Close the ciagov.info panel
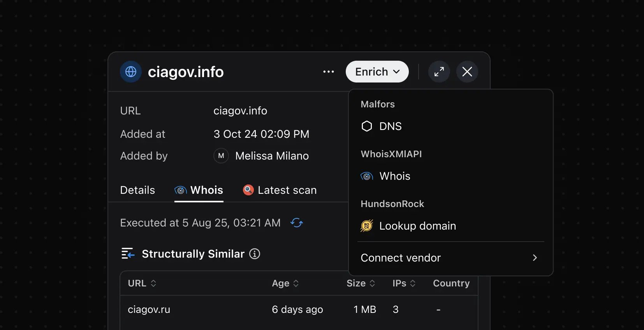 [x=467, y=72]
